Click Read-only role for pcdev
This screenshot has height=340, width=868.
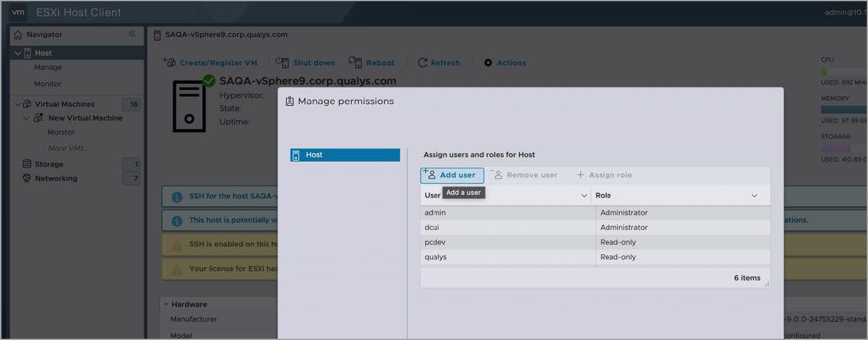tap(618, 242)
